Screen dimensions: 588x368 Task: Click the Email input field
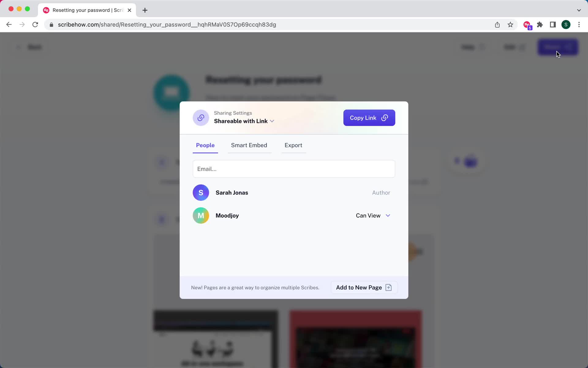pos(294,169)
